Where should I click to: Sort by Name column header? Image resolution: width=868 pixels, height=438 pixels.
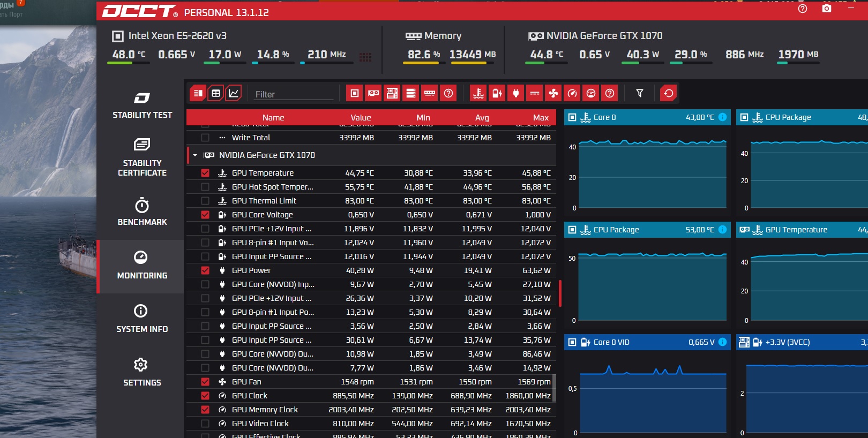(273, 118)
